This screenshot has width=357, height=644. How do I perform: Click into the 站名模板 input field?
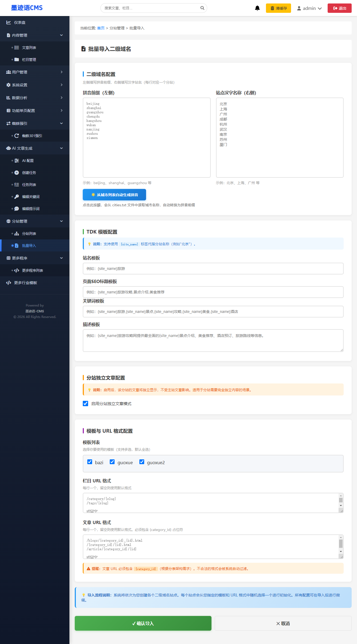(x=213, y=269)
